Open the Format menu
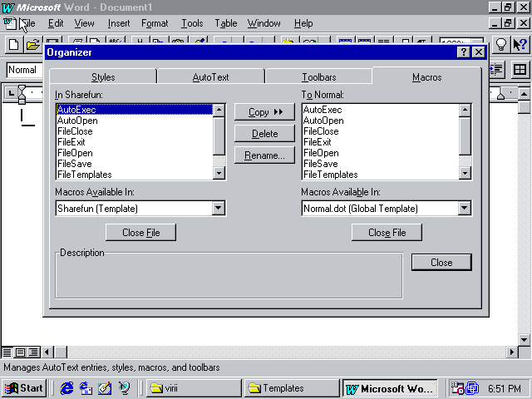This screenshot has height=399, width=532. pos(155,23)
